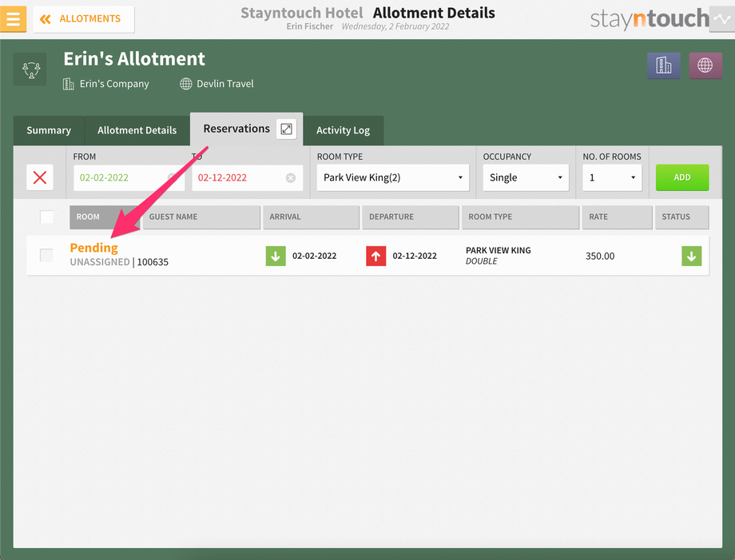Click the green arrival arrow icon
Image resolution: width=735 pixels, height=560 pixels.
276,256
